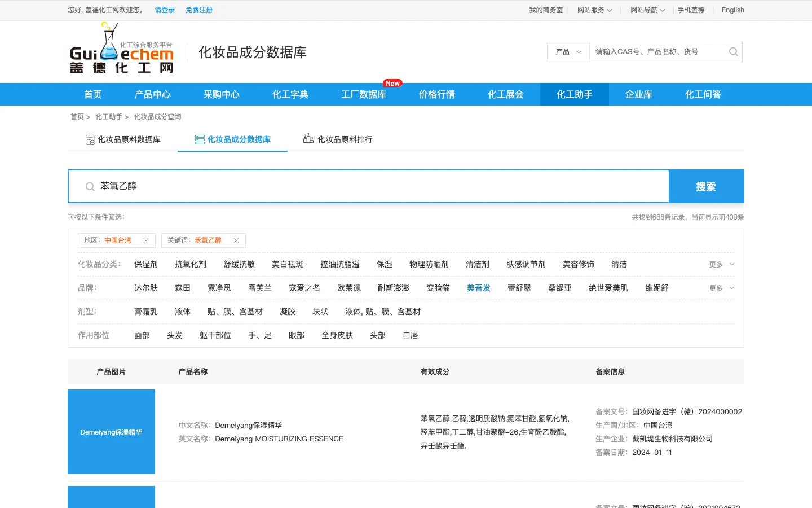Open the 采购中心 navigation item
This screenshot has height=508, width=812.
[x=222, y=94]
